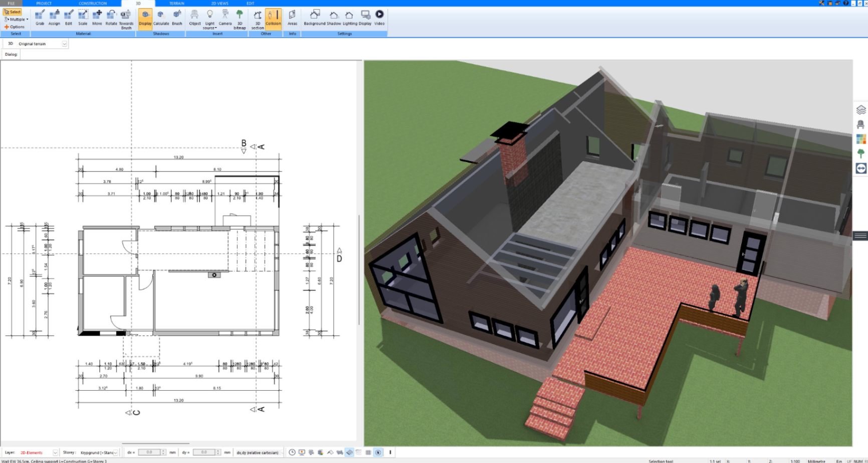Insert a 3D bitmap tree
The width and height of the screenshot is (868, 463).
[x=240, y=19]
